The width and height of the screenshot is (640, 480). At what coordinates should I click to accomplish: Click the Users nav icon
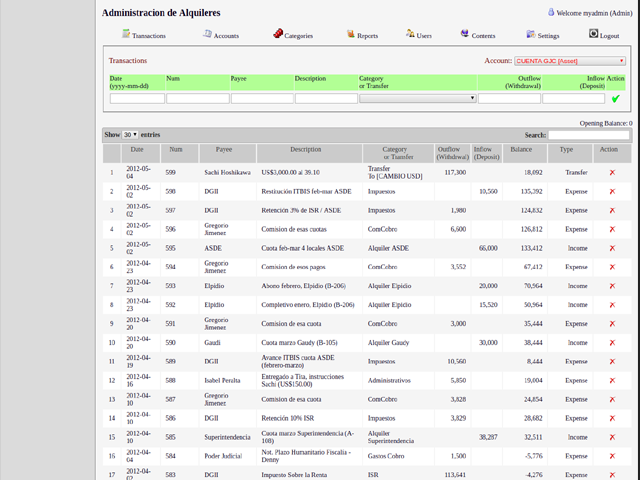[410, 33]
